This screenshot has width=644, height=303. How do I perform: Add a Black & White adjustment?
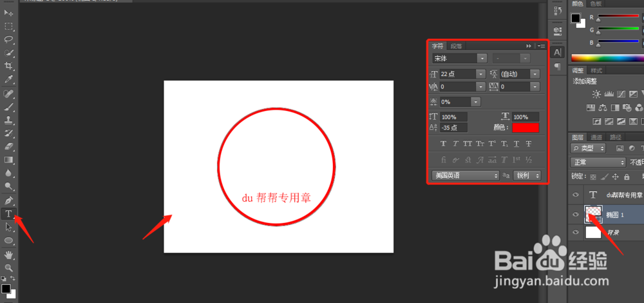tap(615, 108)
